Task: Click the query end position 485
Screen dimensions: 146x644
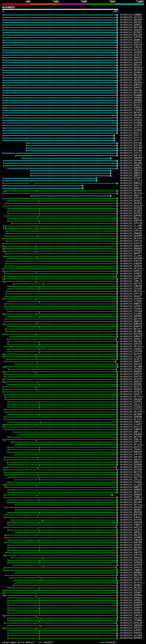Action: [115, 11]
